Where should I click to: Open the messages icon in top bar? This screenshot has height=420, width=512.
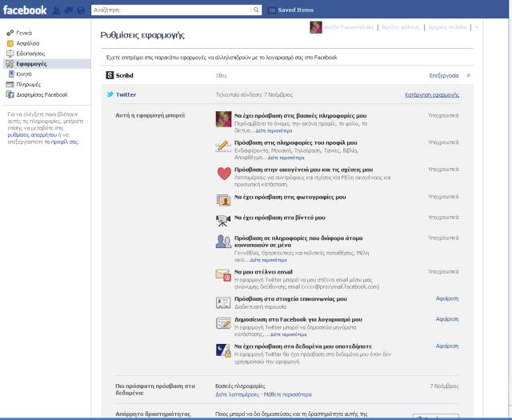point(70,10)
